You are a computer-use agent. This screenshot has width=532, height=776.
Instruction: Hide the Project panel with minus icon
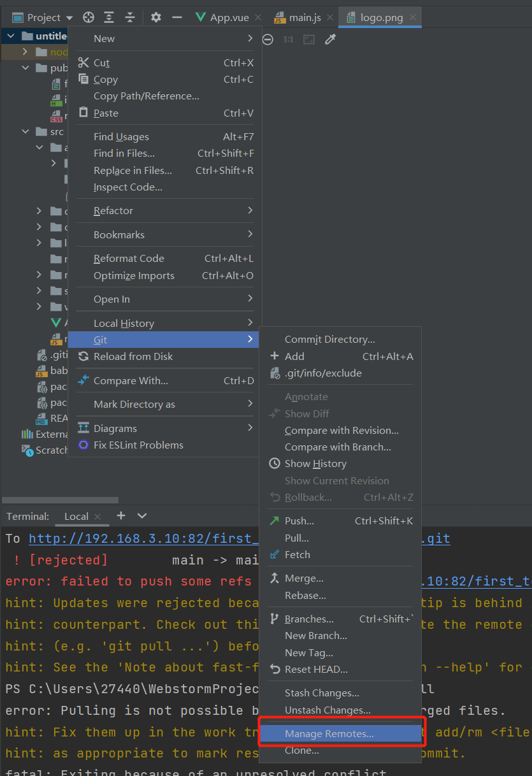click(177, 17)
